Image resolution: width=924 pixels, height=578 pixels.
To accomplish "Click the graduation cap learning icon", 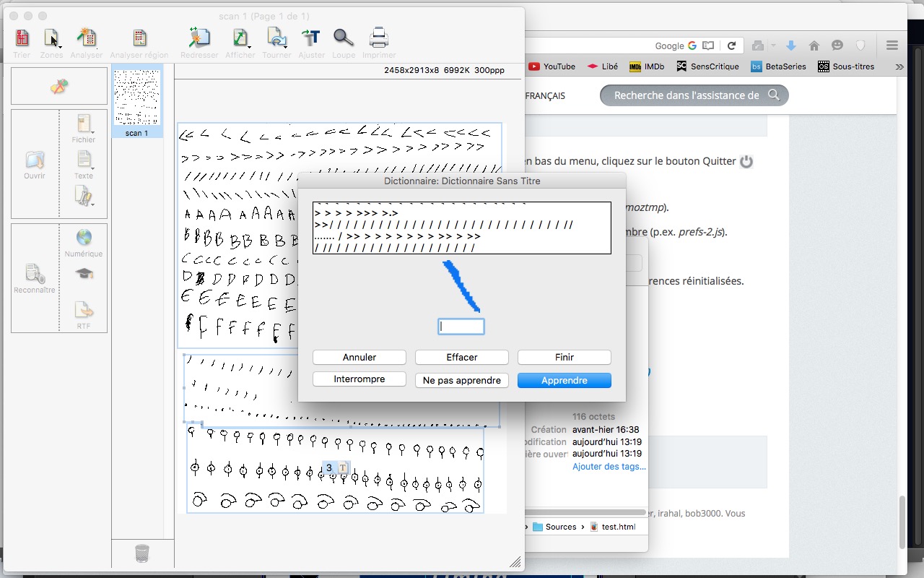I will [84, 274].
